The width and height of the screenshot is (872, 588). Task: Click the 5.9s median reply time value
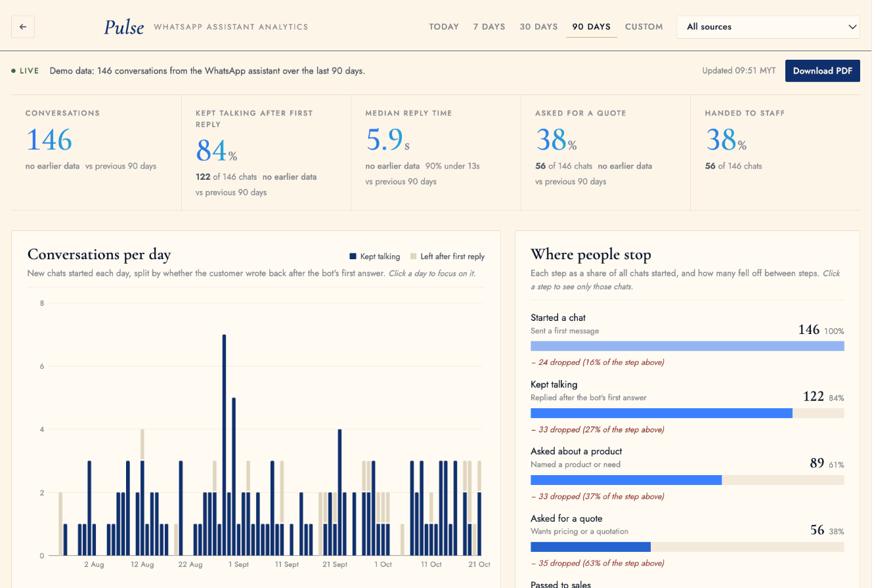(x=387, y=140)
